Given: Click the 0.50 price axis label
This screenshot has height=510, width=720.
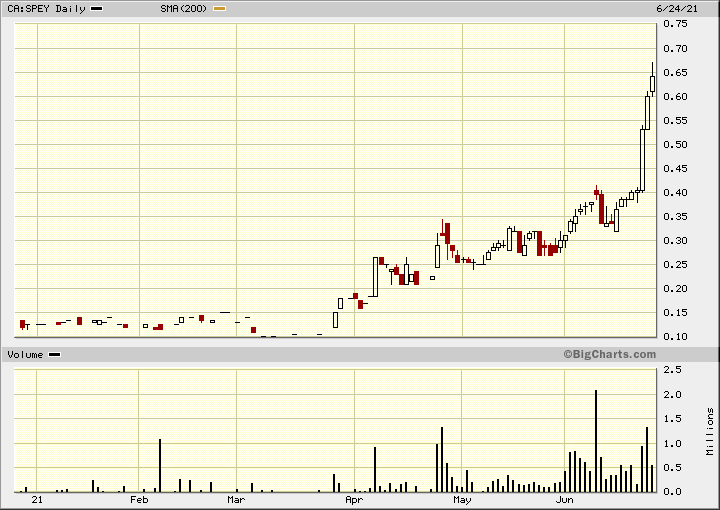Looking at the screenshot, I should point(675,145).
